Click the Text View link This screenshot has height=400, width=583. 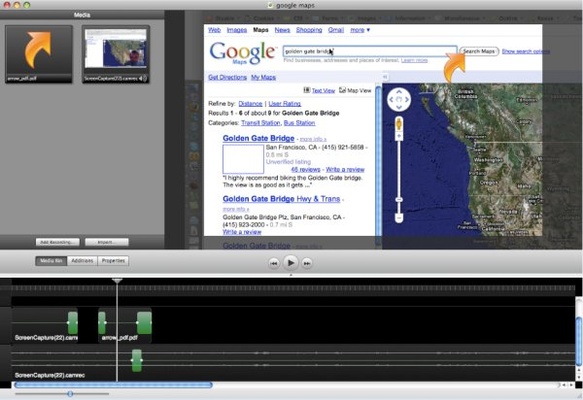coord(323,90)
